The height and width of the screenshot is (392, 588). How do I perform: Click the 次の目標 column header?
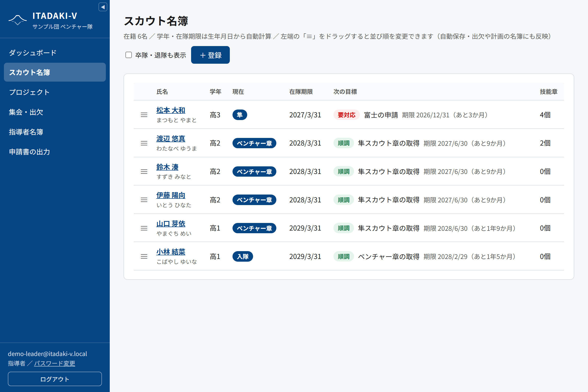[345, 92]
